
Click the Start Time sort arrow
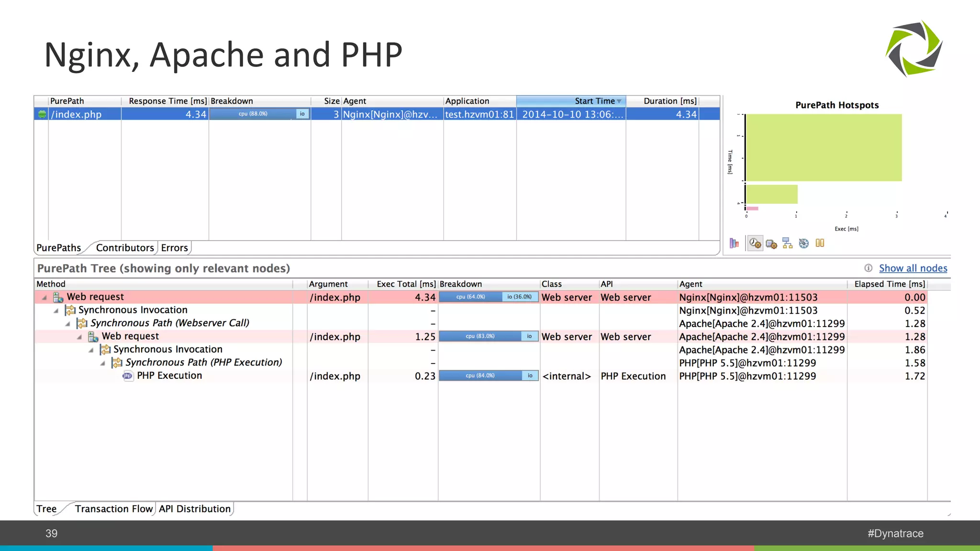pos(619,101)
